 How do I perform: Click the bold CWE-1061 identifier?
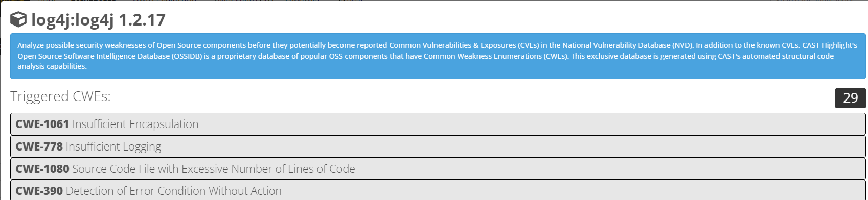coord(42,124)
